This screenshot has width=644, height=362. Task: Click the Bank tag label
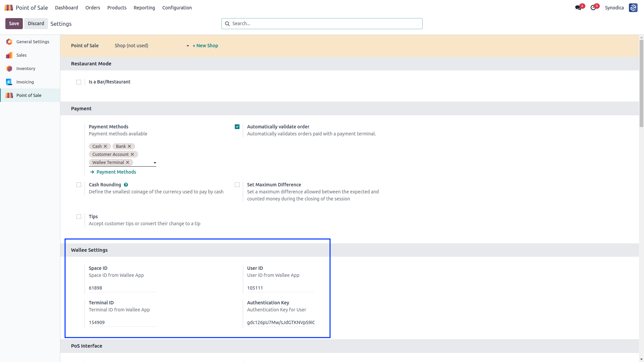(x=121, y=146)
